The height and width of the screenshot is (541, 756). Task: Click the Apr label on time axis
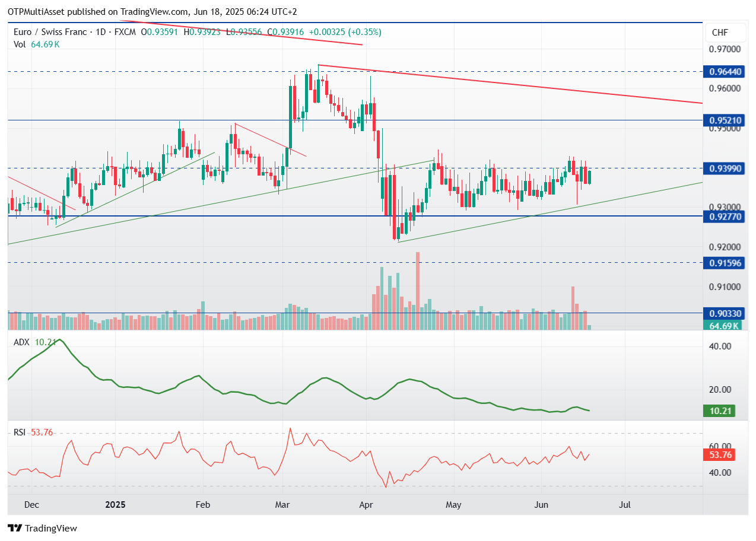tap(366, 505)
